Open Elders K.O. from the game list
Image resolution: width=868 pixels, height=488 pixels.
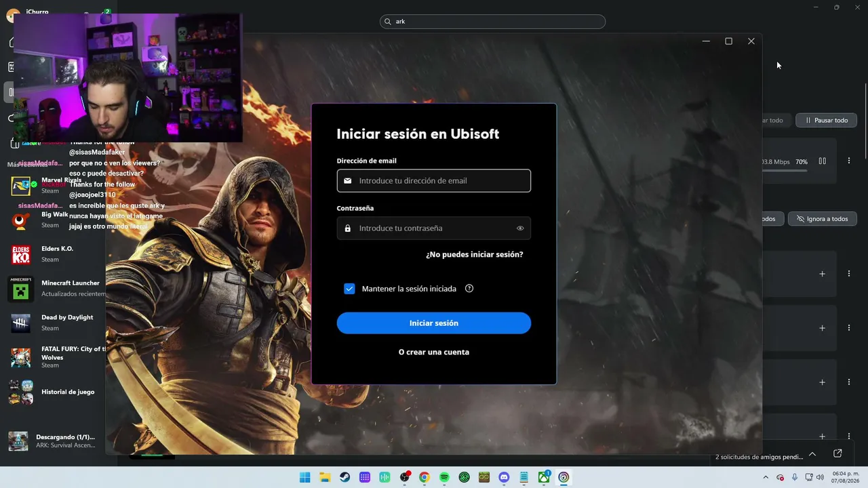tap(54, 254)
